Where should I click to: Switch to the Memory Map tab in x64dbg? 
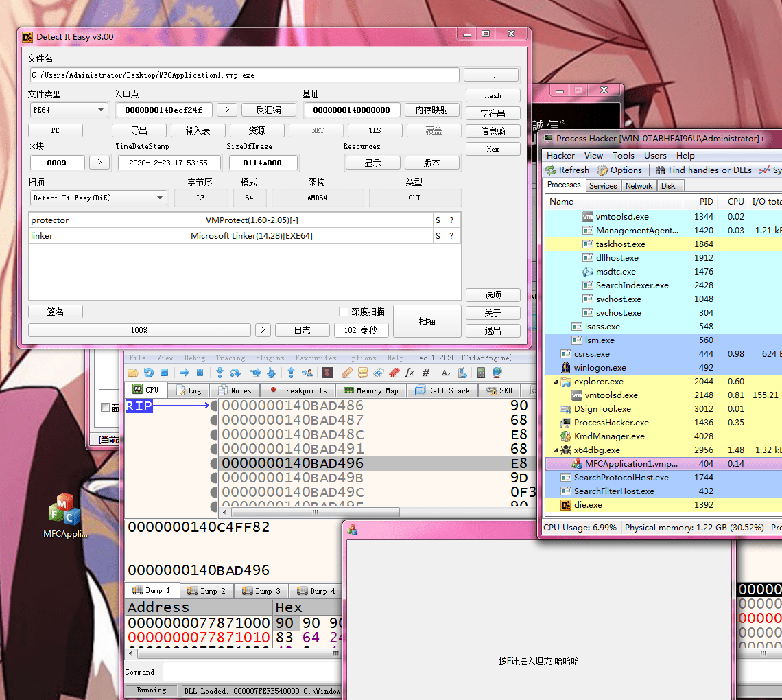pyautogui.click(x=371, y=390)
